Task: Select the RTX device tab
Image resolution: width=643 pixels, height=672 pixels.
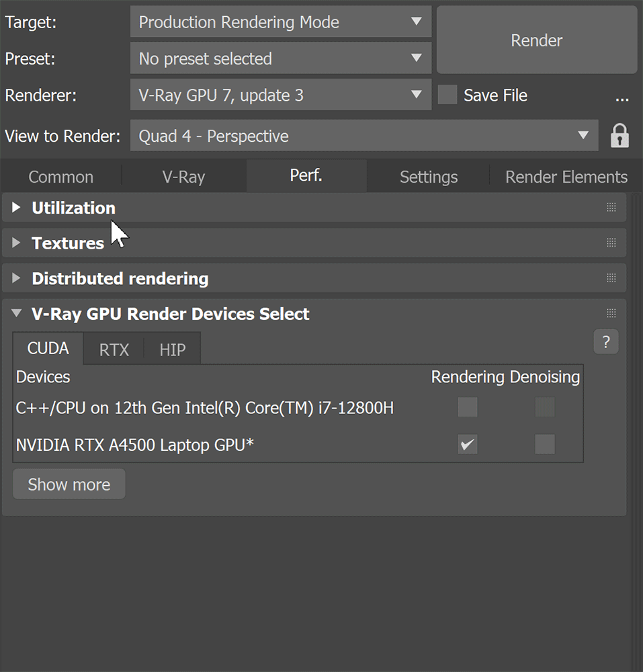Action: coord(114,350)
